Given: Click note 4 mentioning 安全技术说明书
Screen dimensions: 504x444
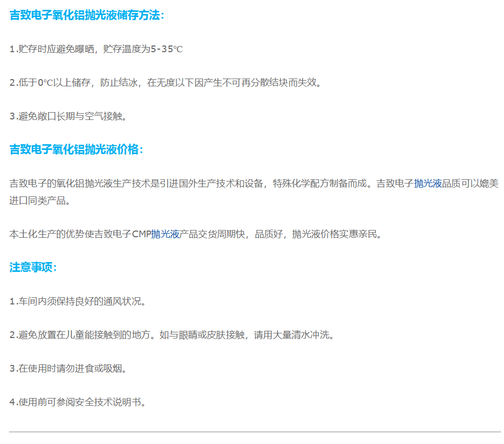Looking at the screenshot, I should [x=78, y=402].
